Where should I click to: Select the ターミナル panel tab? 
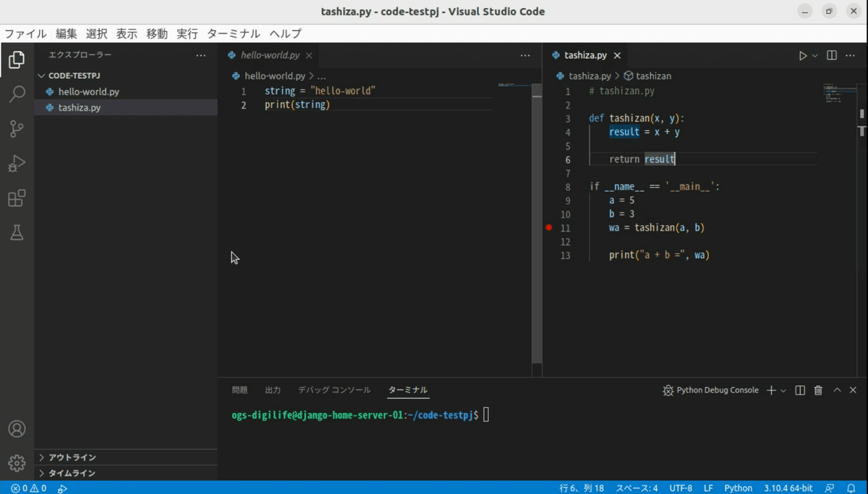click(x=408, y=390)
